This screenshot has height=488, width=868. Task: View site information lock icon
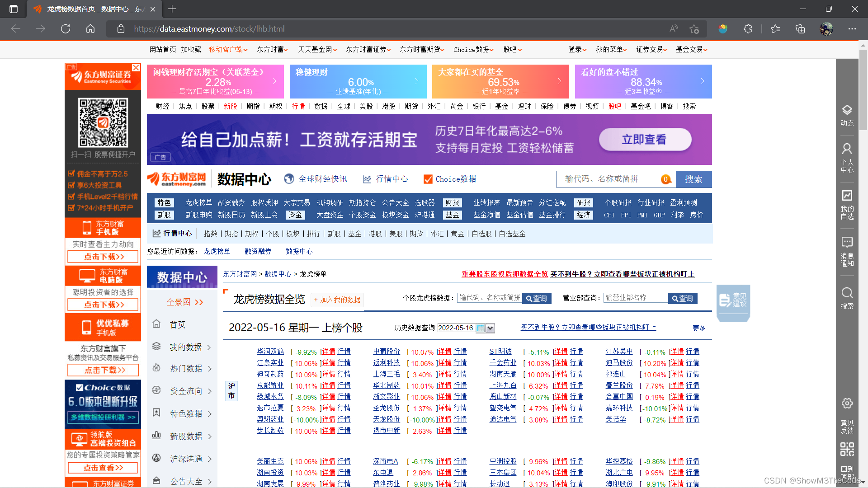pos(121,29)
